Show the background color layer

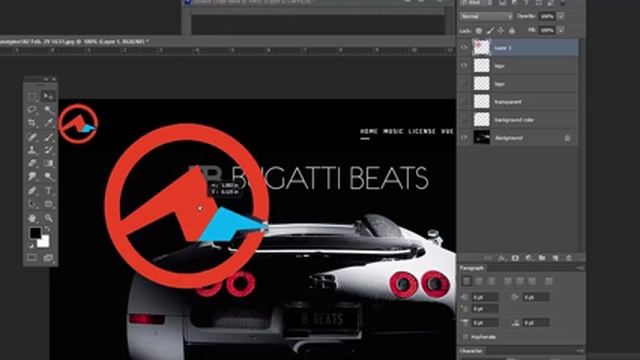[464, 120]
